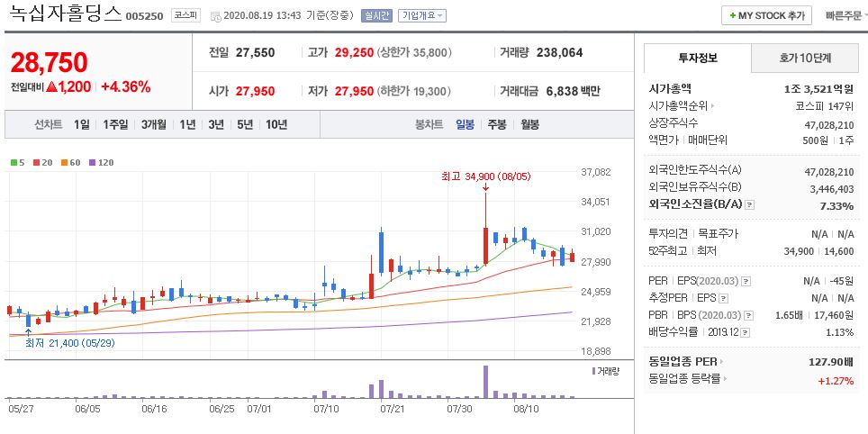The height and width of the screenshot is (434, 868).
Task: Click the orange 60-day moving average legend
Action: click(x=70, y=163)
